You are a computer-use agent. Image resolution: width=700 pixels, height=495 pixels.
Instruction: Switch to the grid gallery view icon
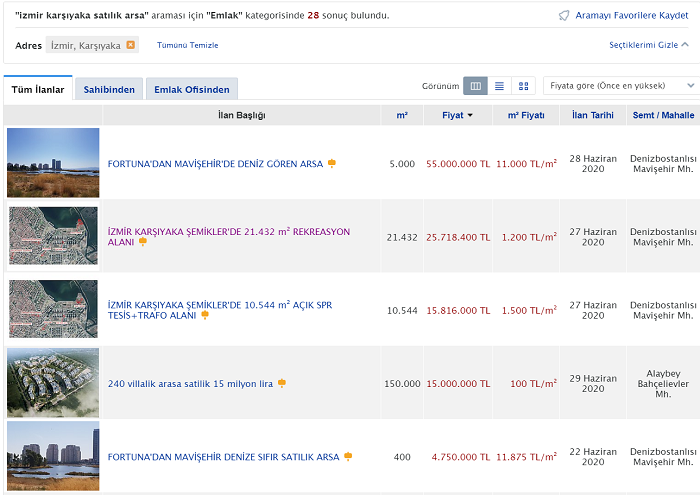tap(523, 86)
